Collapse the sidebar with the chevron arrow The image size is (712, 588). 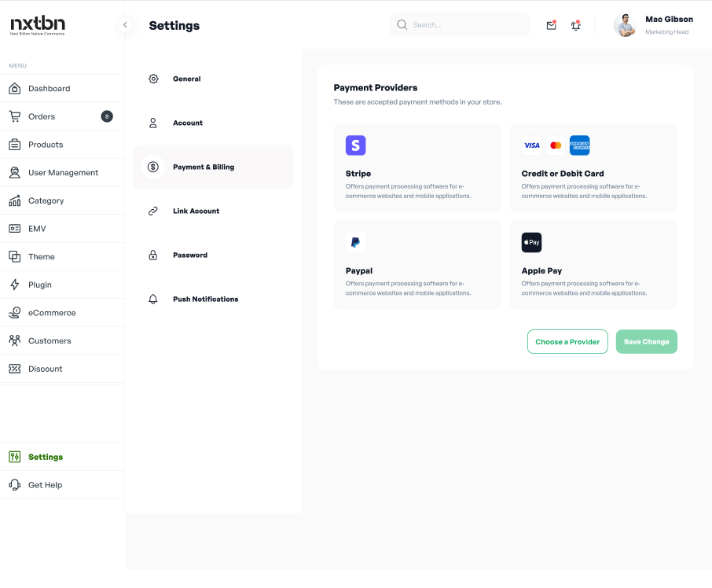tap(125, 24)
